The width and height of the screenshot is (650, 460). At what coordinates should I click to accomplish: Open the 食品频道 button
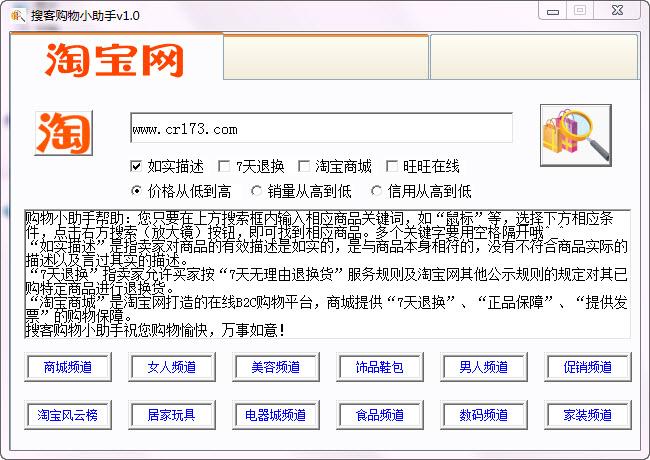point(380,415)
